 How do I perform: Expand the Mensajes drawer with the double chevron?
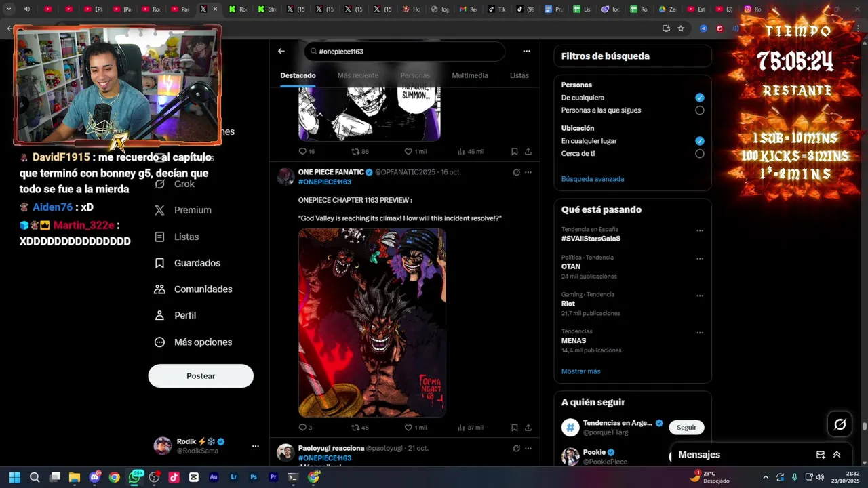coord(837,455)
